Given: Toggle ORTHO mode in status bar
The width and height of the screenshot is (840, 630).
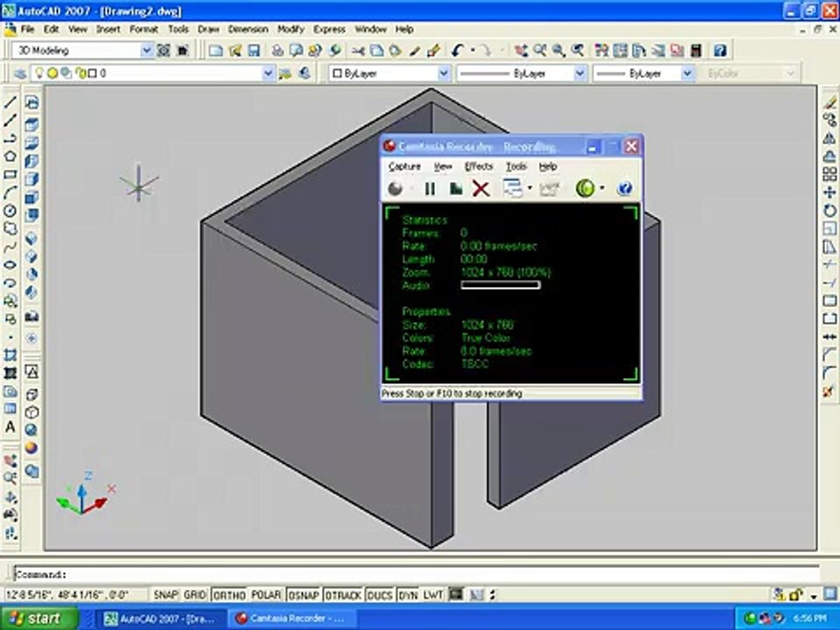Looking at the screenshot, I should [229, 595].
